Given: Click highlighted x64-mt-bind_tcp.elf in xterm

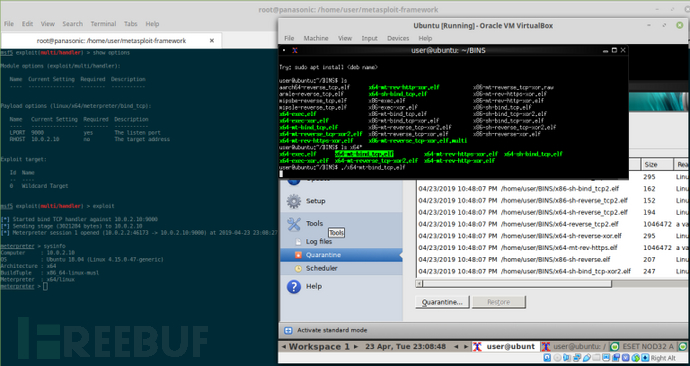Looking at the screenshot, I should [x=364, y=154].
